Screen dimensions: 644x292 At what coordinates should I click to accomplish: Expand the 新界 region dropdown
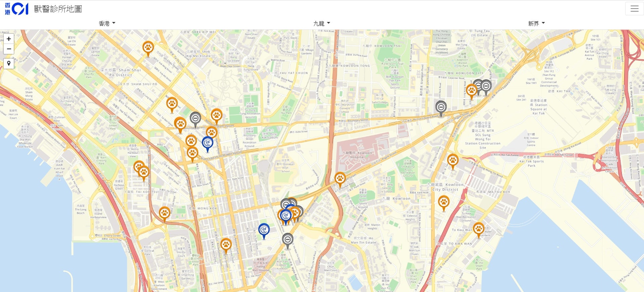(536, 23)
